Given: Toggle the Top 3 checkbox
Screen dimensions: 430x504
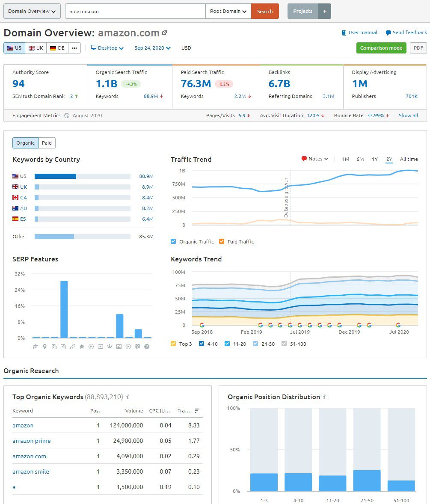Looking at the screenshot, I should pos(174,344).
